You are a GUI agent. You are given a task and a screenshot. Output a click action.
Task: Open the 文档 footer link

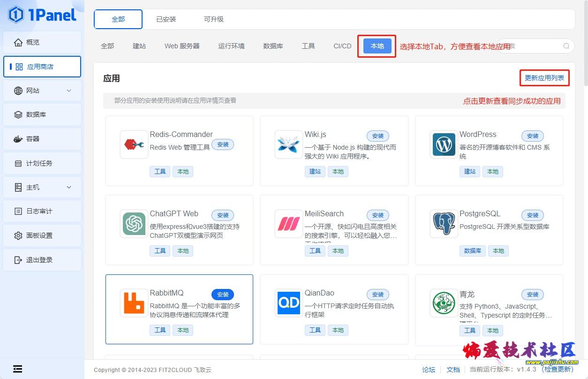pos(453,370)
